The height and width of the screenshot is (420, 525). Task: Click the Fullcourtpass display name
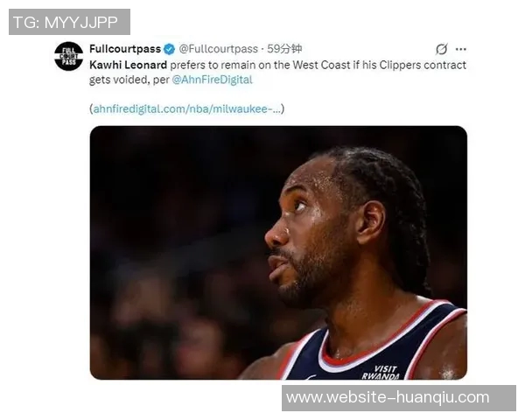[125, 49]
